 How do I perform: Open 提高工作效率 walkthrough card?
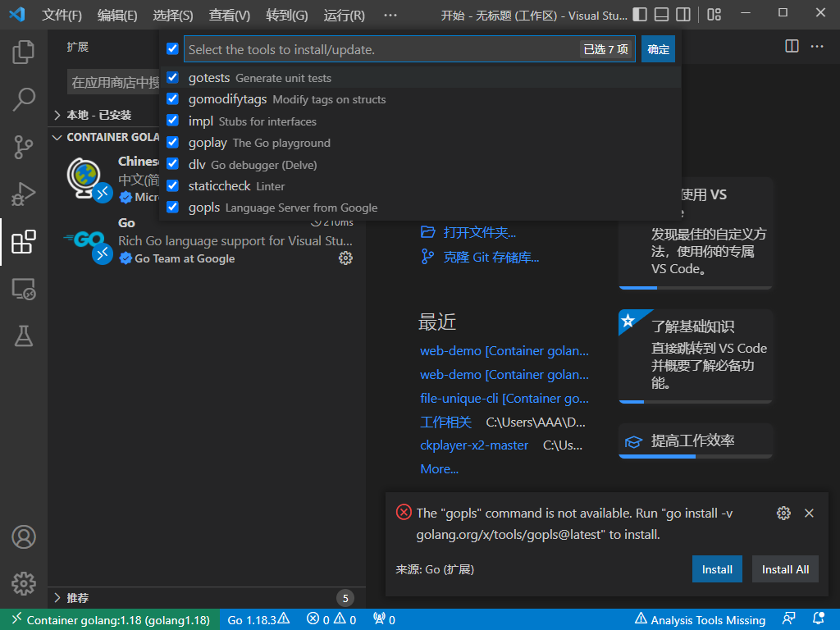[x=696, y=441]
